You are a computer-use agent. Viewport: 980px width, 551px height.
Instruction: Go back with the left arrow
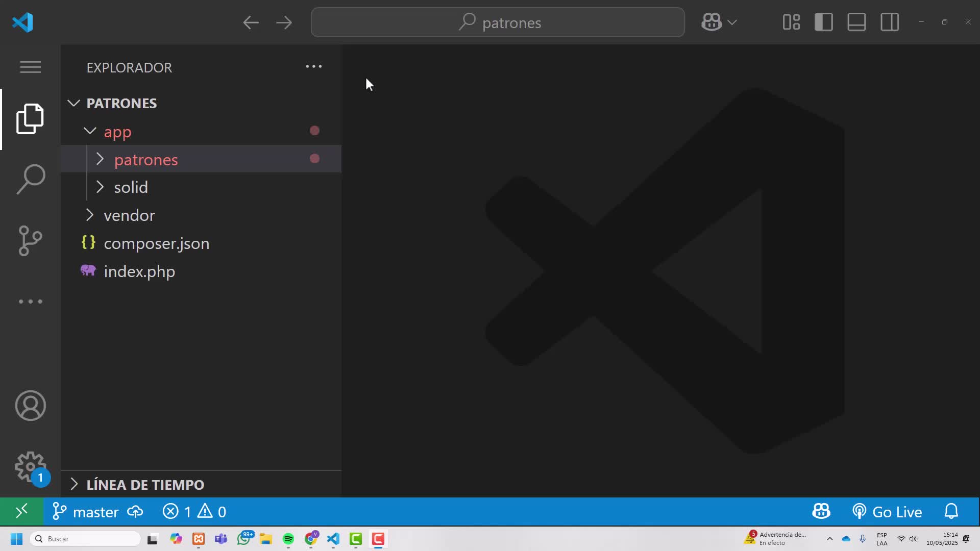251,22
